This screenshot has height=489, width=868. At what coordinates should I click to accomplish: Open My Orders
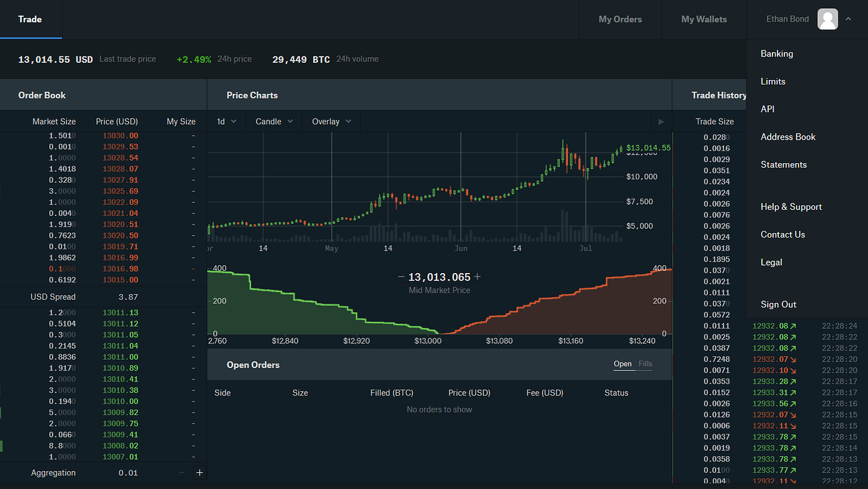pos(620,19)
